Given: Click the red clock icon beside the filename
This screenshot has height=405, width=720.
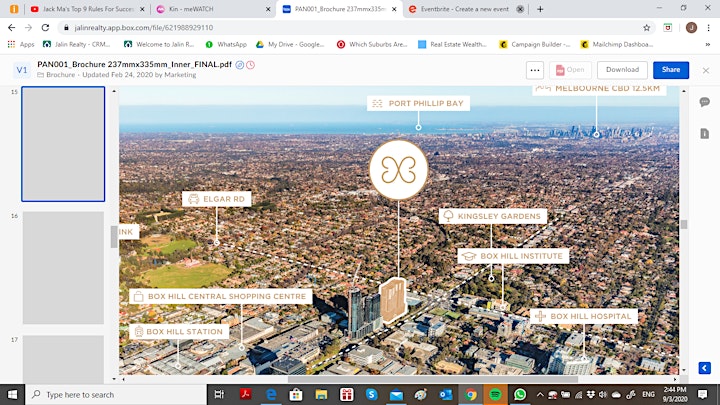Looking at the screenshot, I should 250,65.
